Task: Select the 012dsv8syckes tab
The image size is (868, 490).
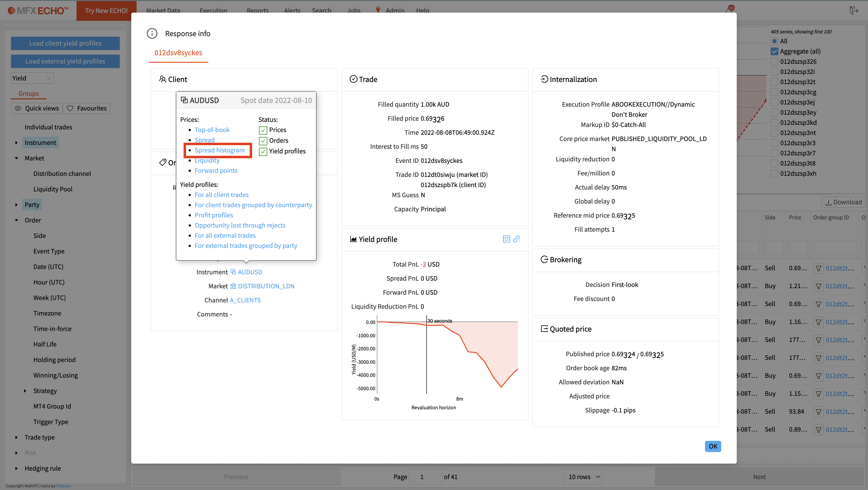Action: coord(178,53)
